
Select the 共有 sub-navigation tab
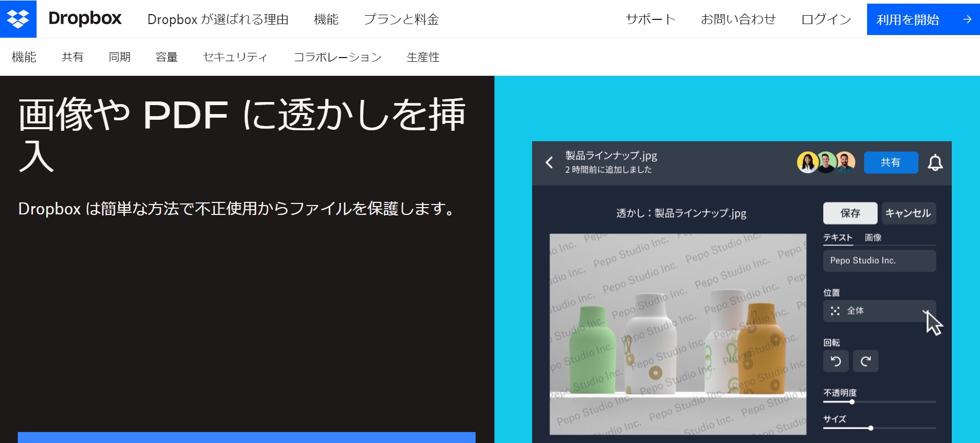(x=72, y=57)
